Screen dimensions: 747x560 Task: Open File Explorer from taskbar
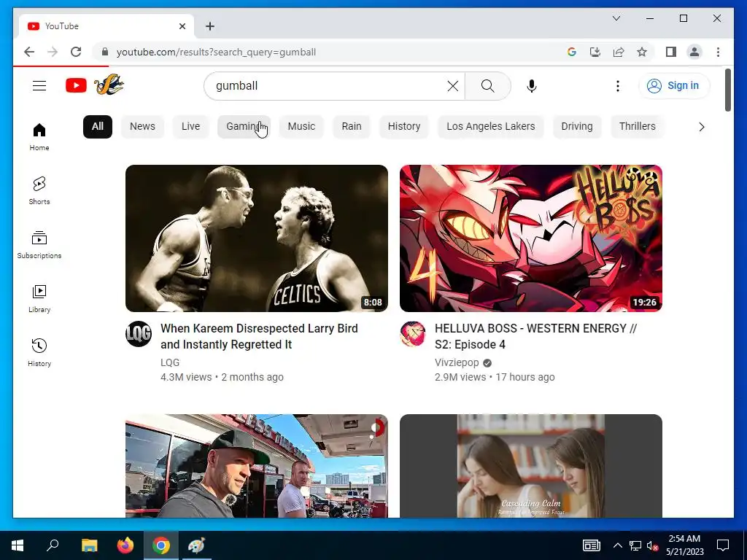(x=89, y=545)
